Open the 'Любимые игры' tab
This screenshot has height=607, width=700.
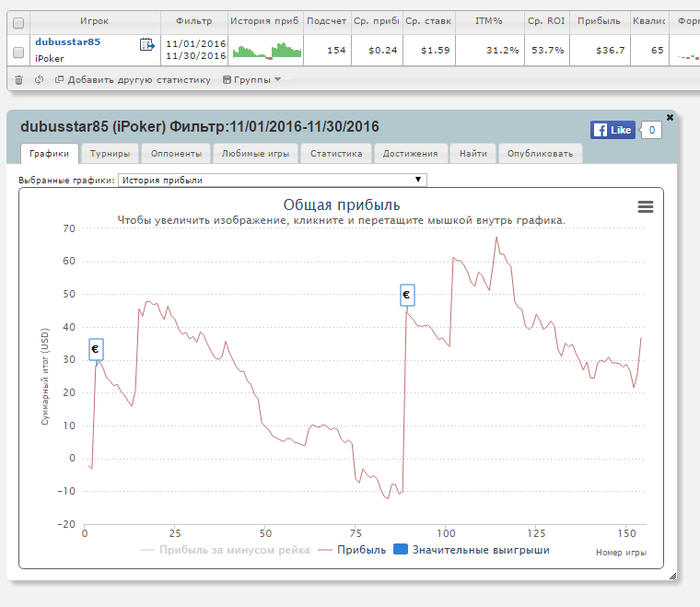point(255,154)
